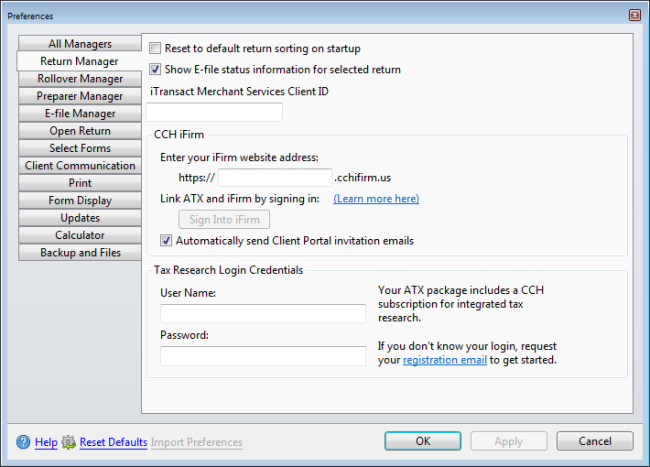The height and width of the screenshot is (467, 650).
Task: Open the Learn more here link
Action: point(376,199)
